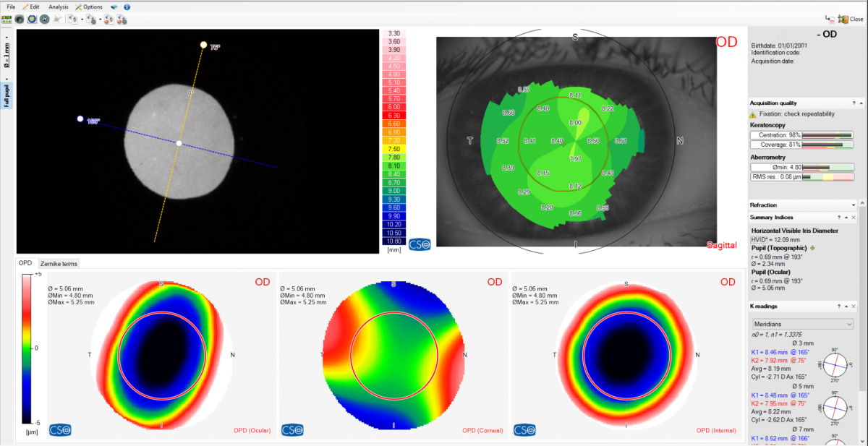This screenshot has height=446, width=868.
Task: Select the color-grid map view toolbar icon
Action: point(7,20)
